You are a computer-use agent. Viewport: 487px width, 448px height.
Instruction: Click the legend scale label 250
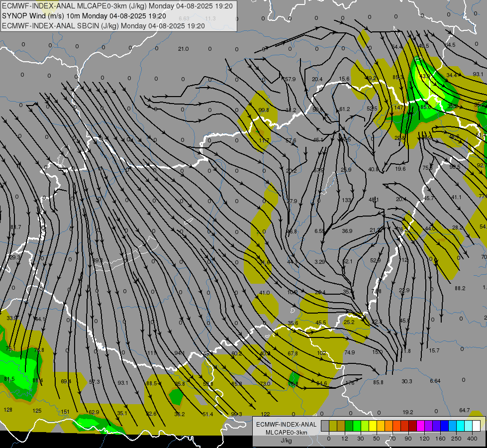pyautogui.click(x=456, y=439)
